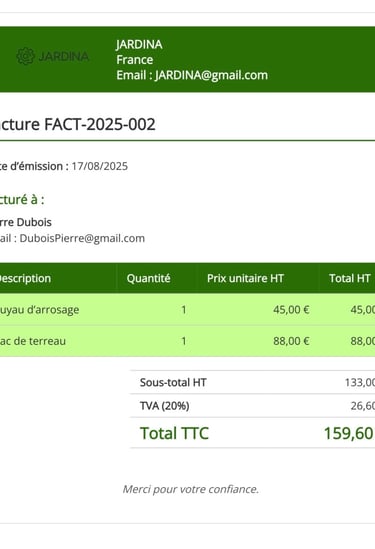Click the JARDINA logo wordmark
The height and width of the screenshot is (549, 375).
pyautogui.click(x=63, y=56)
